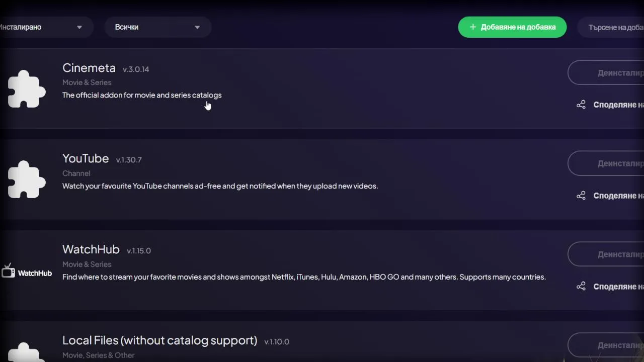
Task: Click the Cinemeta puzzle piece icon
Action: pyautogui.click(x=27, y=89)
